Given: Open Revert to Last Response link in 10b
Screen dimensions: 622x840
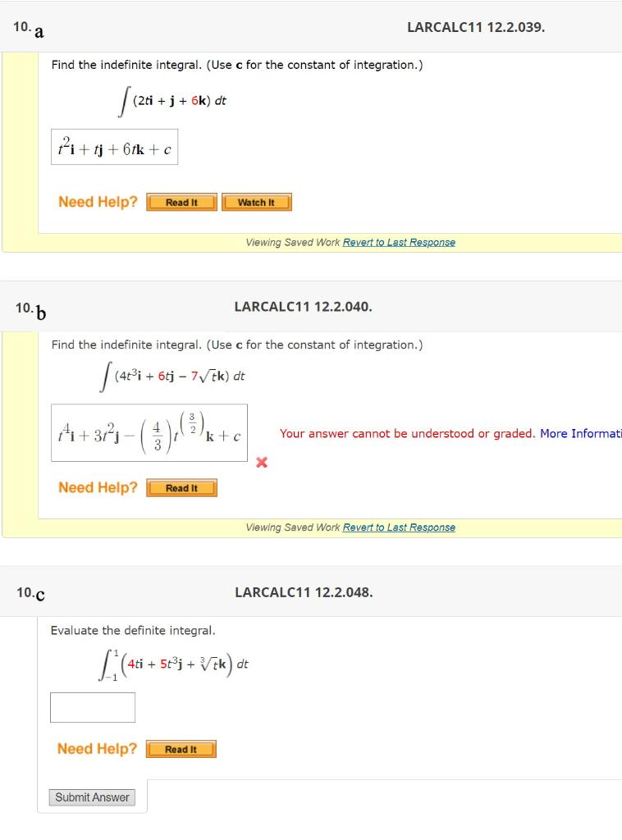Looking at the screenshot, I should 399,527.
